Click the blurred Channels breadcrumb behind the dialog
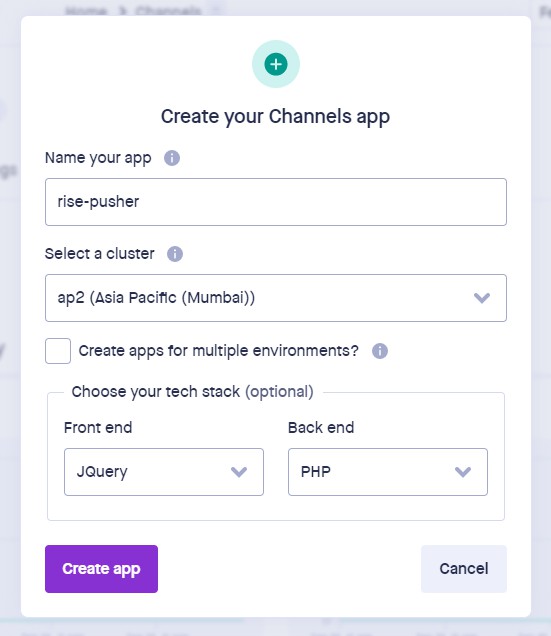551x636 pixels. pos(168,10)
